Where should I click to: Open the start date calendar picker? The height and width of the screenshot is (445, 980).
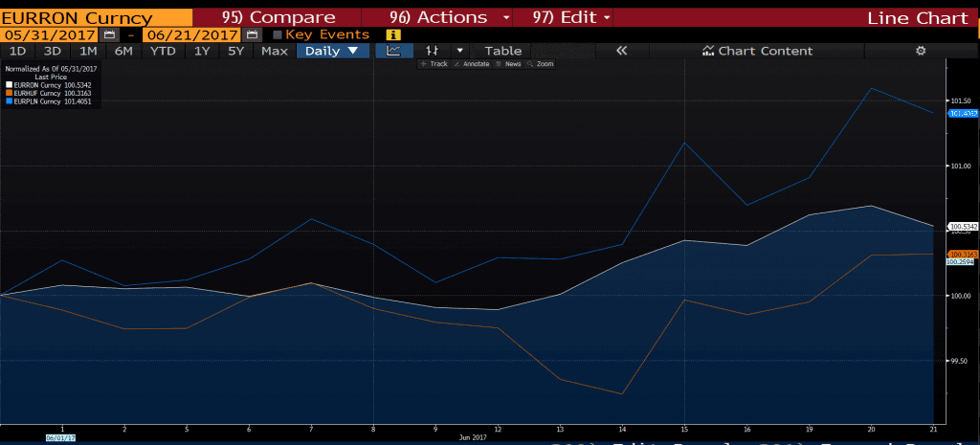[109, 35]
